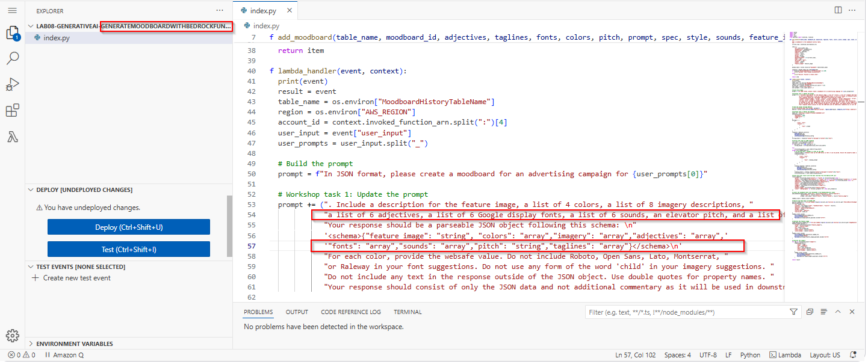Open the Extensions view icon
This screenshot has width=868, height=364.
tap(13, 111)
